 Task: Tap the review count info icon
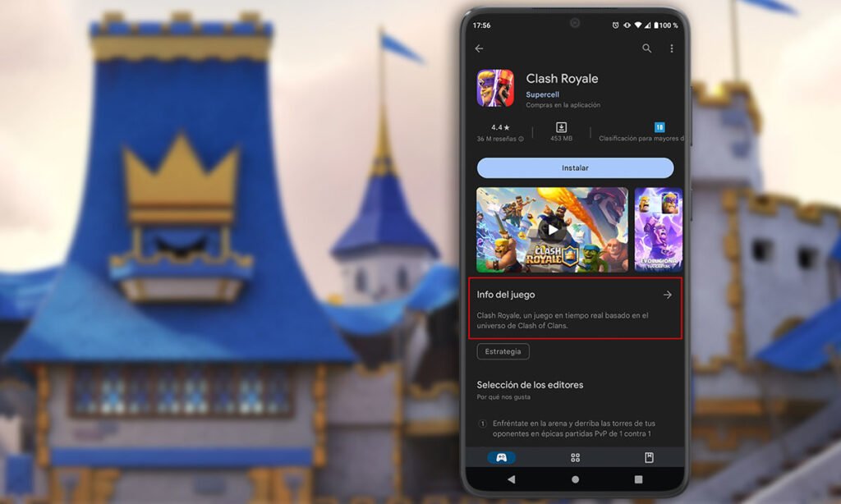tap(521, 139)
